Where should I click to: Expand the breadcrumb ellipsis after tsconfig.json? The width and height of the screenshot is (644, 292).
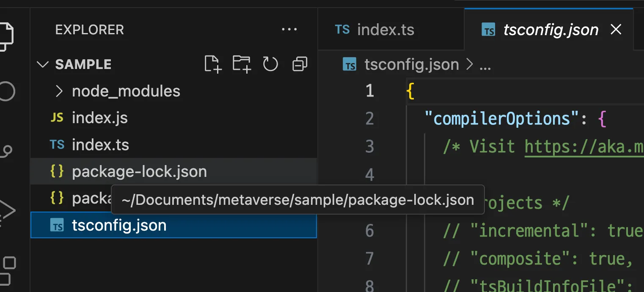click(484, 65)
